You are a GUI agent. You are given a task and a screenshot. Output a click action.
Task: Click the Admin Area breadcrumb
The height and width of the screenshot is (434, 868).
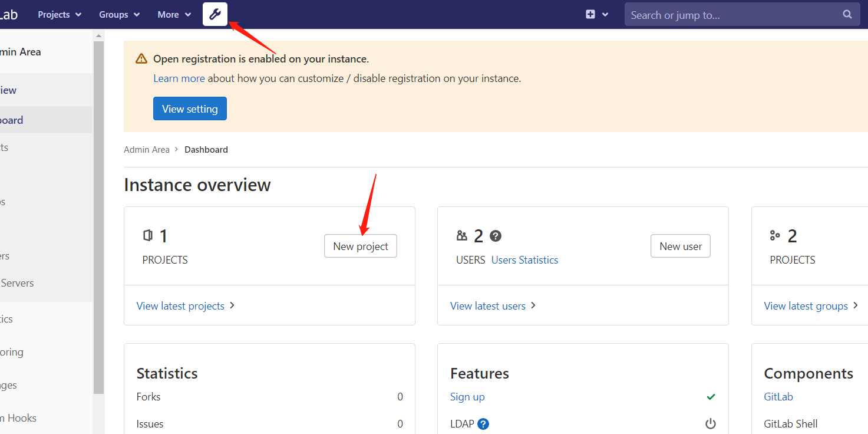(147, 150)
